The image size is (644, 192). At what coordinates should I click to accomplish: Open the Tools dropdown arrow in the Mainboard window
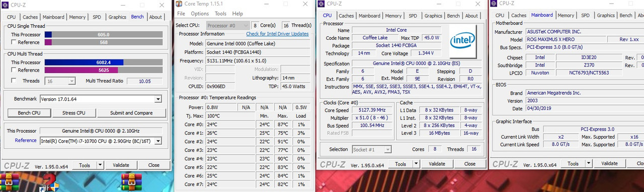coord(588,164)
